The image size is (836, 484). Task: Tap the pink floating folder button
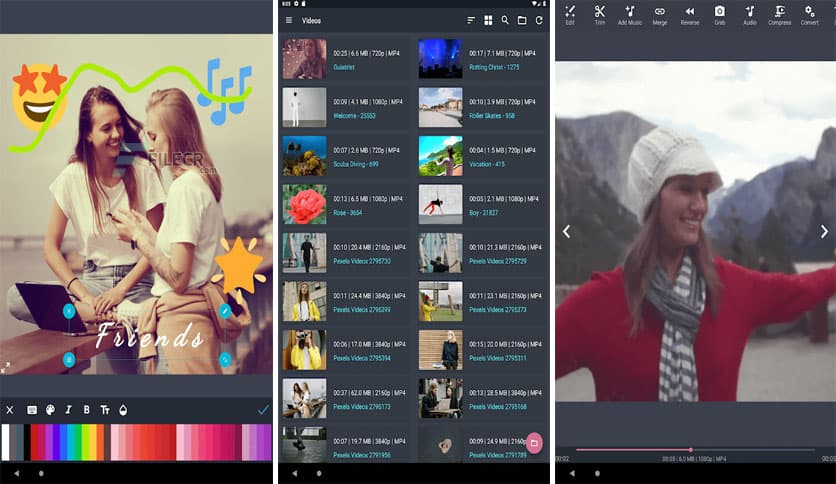coord(534,442)
